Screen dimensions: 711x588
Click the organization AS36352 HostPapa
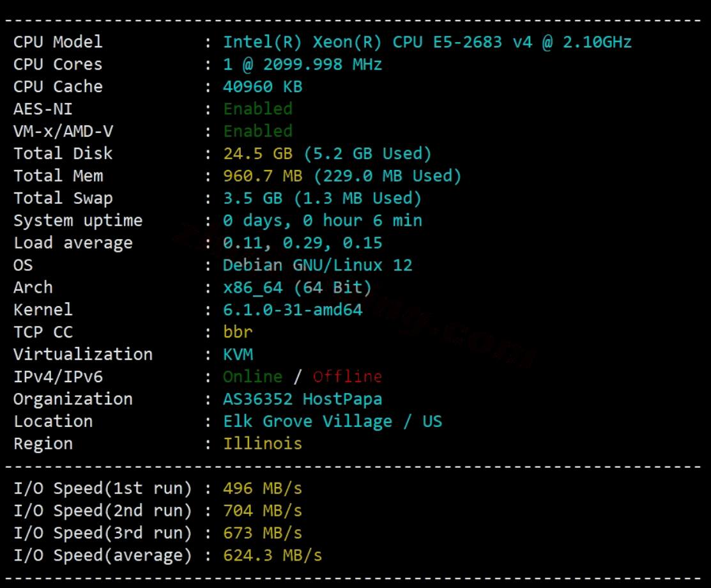tap(302, 399)
